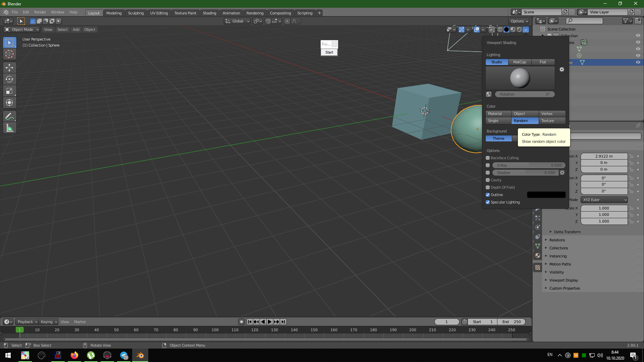Open the File menu
The width and height of the screenshot is (644, 362).
[15, 12]
